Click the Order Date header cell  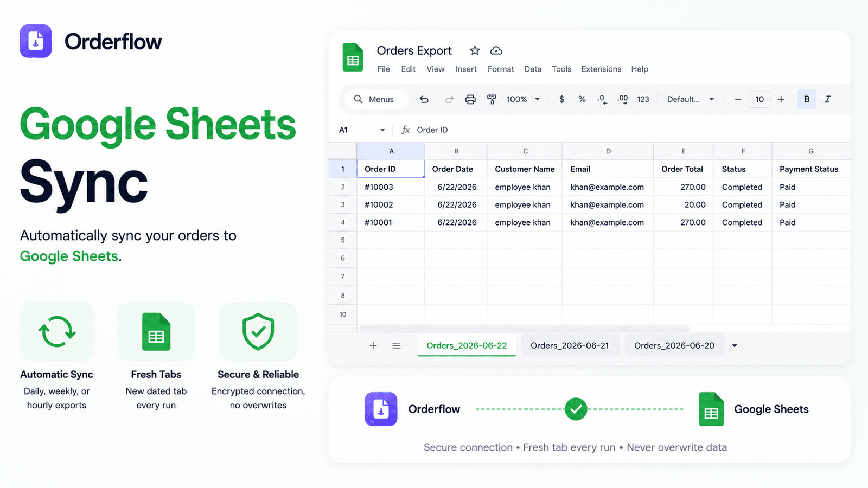[456, 169]
